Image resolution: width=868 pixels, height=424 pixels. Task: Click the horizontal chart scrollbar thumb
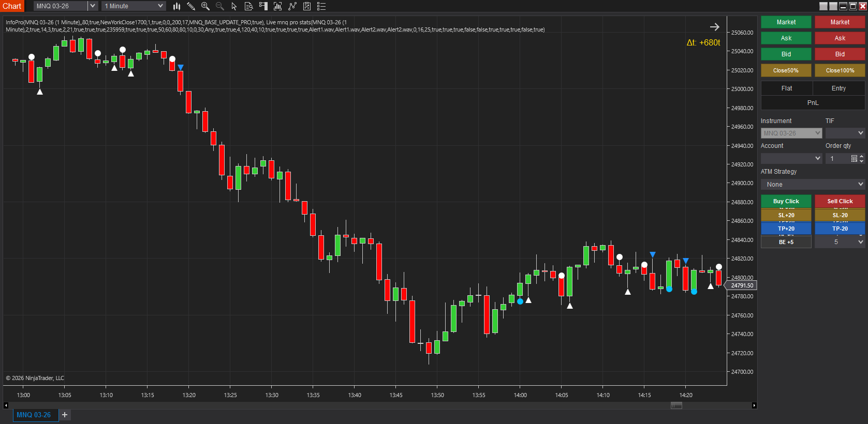coord(676,405)
